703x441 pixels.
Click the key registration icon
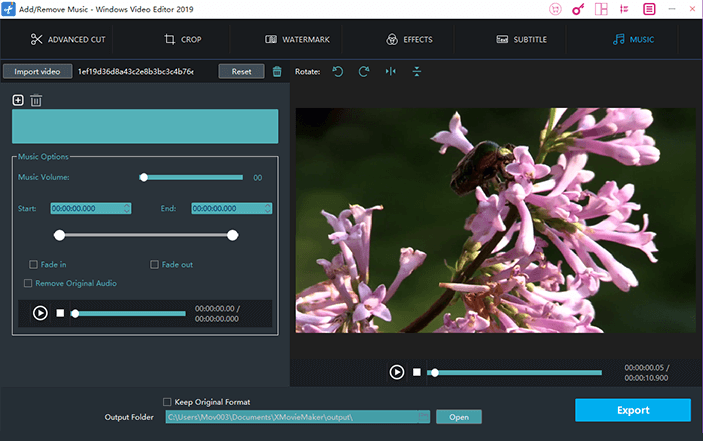click(578, 9)
